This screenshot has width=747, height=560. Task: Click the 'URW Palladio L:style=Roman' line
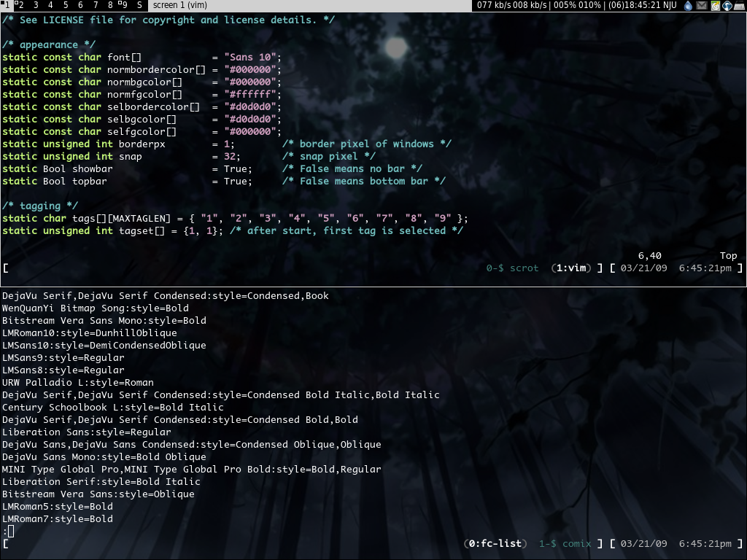(77, 382)
